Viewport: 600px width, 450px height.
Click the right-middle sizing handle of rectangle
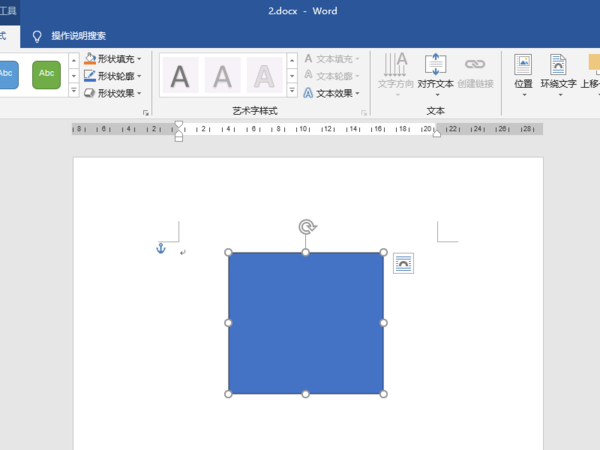click(383, 323)
